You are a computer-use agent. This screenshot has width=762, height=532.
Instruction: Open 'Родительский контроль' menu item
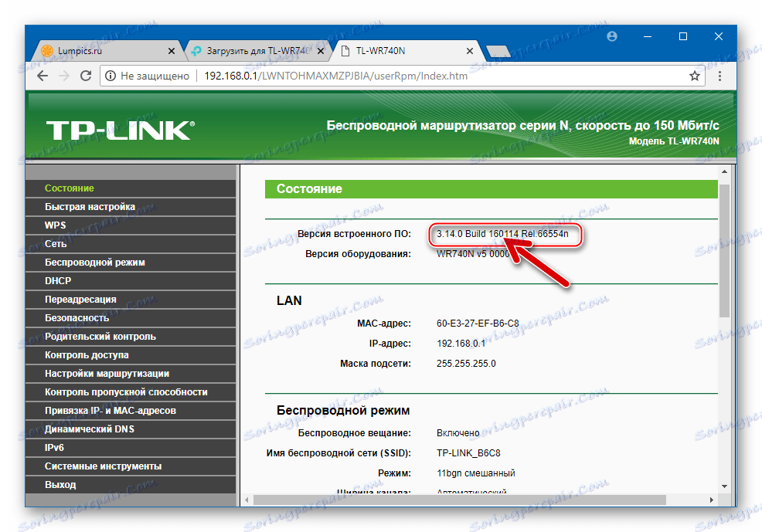(x=131, y=337)
